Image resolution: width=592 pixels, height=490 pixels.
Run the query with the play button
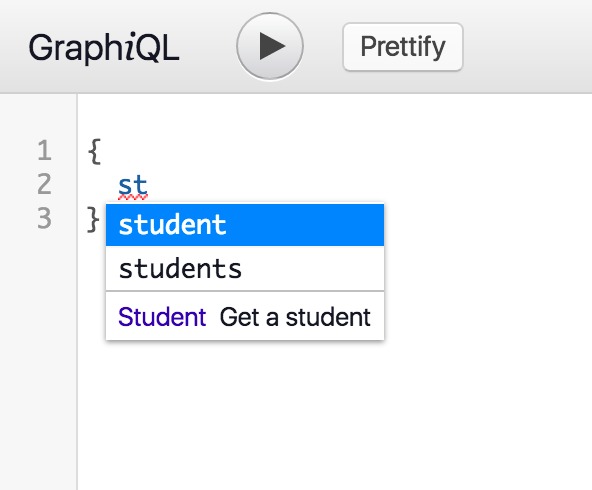tap(270, 46)
